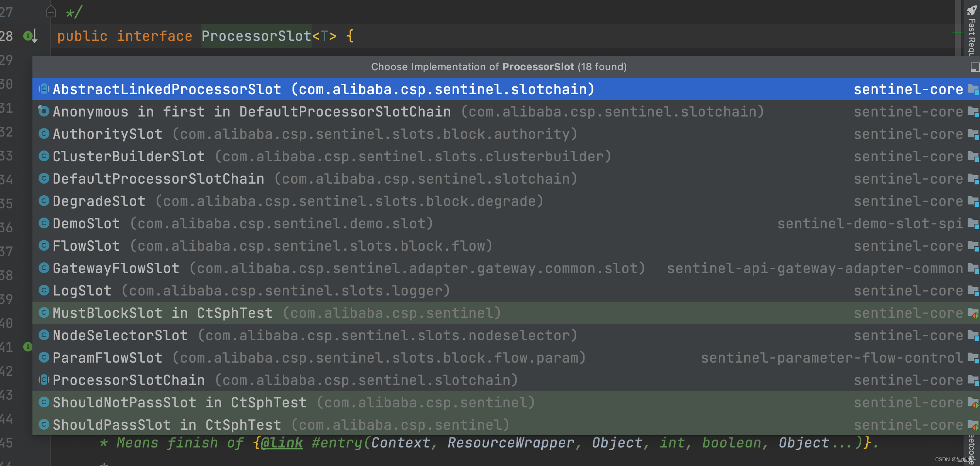
Task: Select AbstractLinkedProcessorSlot implementation row
Action: pyautogui.click(x=506, y=89)
